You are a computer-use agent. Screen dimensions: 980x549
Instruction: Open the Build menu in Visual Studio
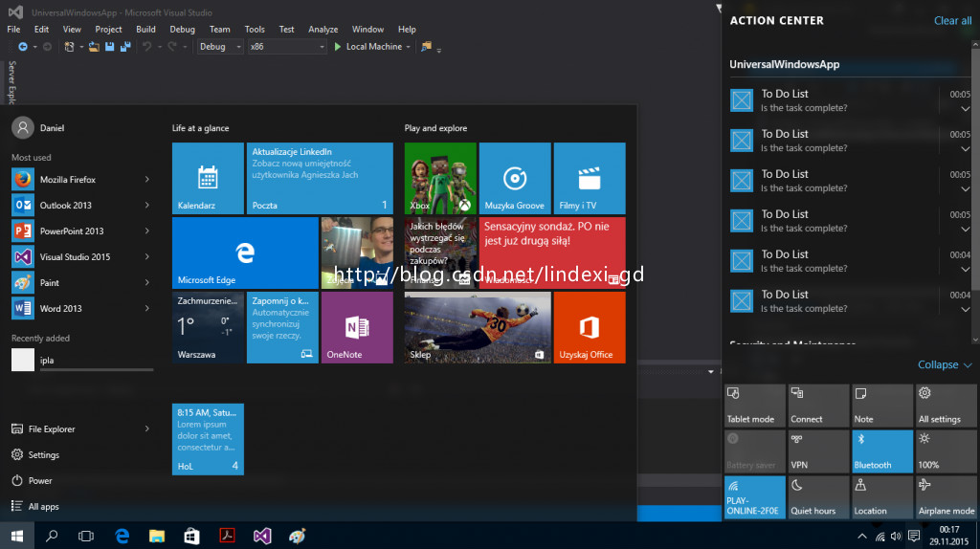point(145,30)
